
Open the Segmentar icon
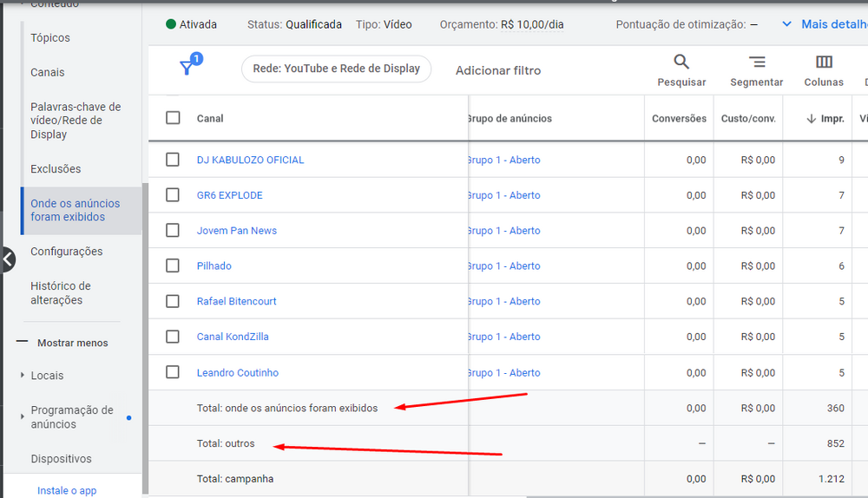coord(757,62)
